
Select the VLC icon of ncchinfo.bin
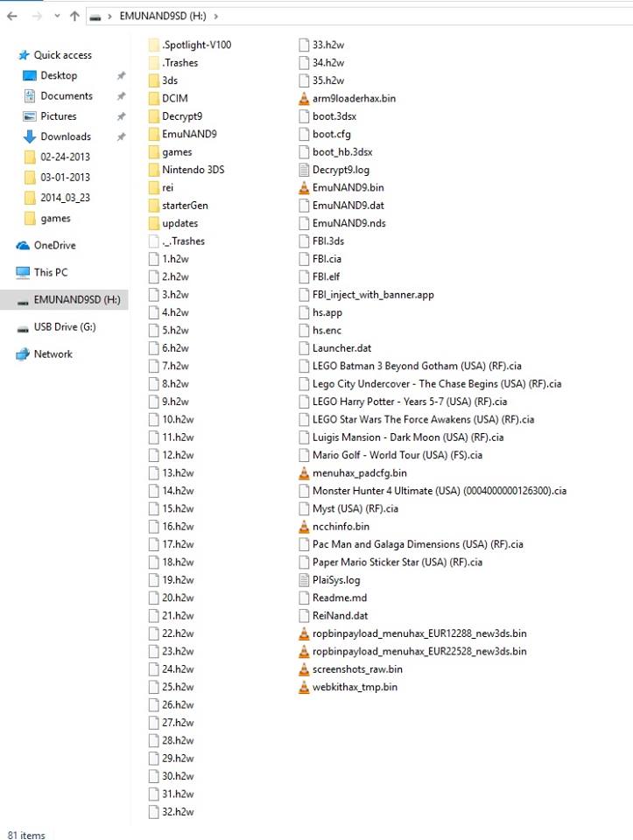pos(304,526)
